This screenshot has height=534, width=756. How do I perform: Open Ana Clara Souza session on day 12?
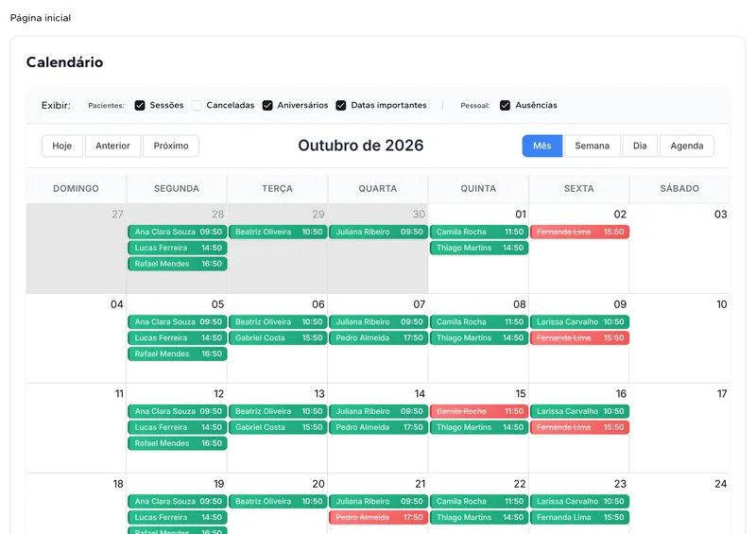178,411
